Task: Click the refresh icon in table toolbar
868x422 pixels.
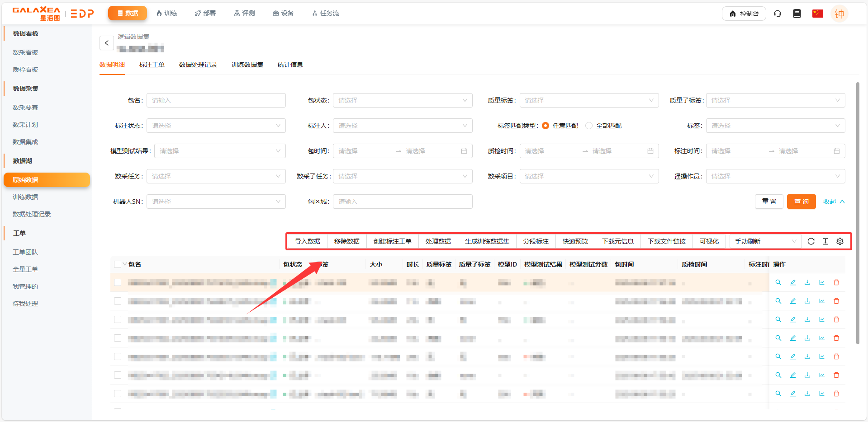Action: (811, 241)
